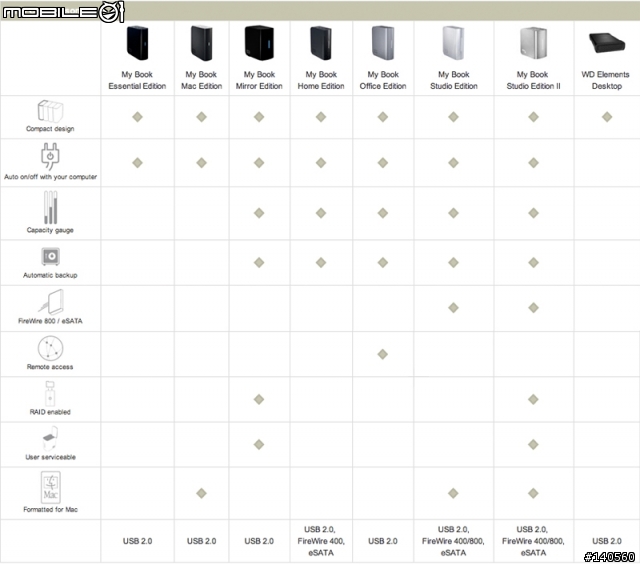
Task: Click Compact design diamond for WD Elements Desktop
Action: pos(607,117)
